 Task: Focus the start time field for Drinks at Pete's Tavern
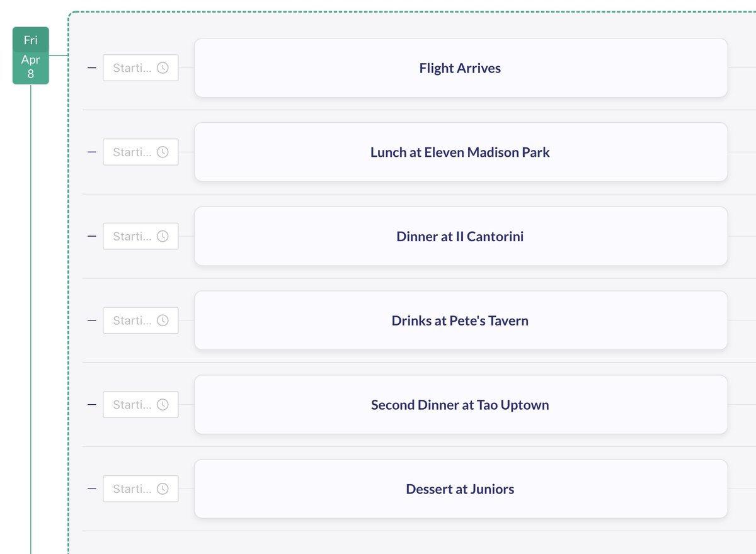140,320
